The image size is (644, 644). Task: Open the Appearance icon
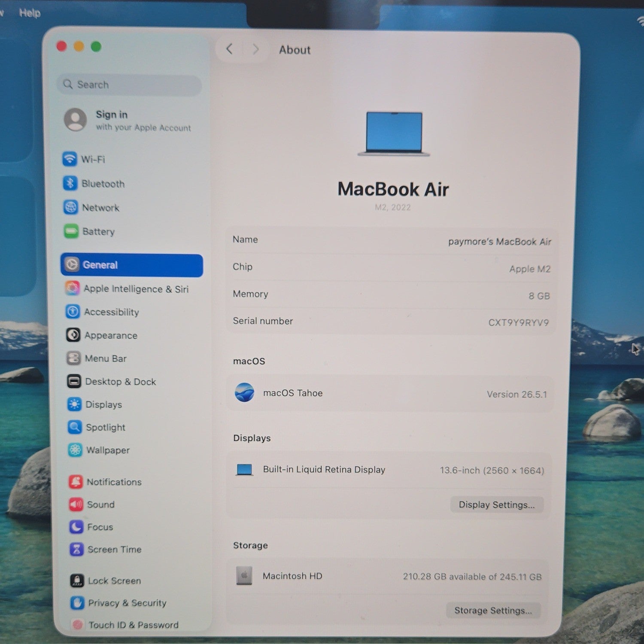click(x=73, y=335)
